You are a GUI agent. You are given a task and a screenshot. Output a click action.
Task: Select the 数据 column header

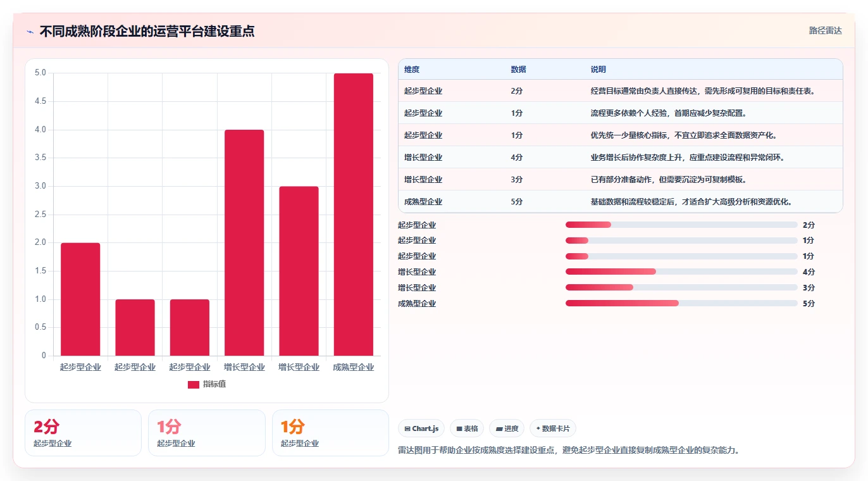click(518, 70)
